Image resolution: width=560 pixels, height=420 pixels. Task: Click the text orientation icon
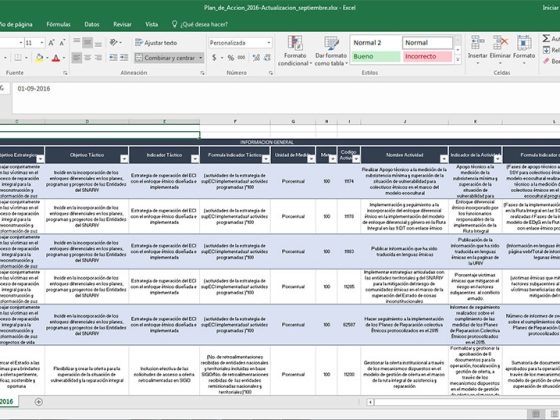(114, 42)
